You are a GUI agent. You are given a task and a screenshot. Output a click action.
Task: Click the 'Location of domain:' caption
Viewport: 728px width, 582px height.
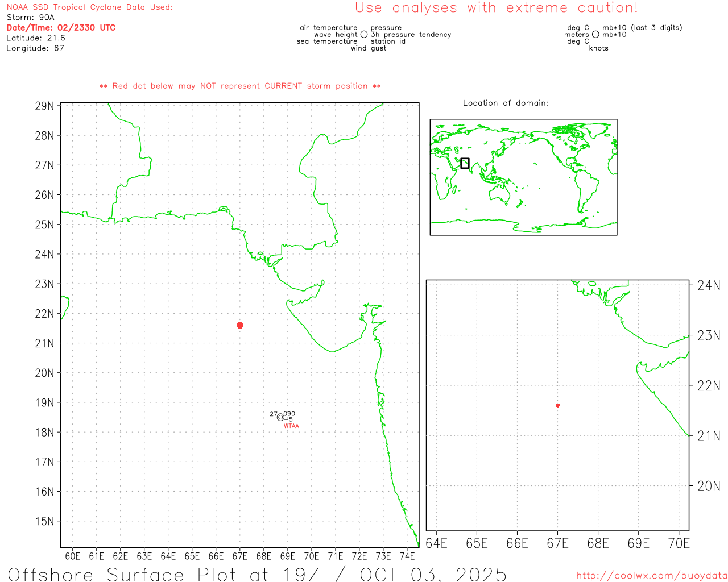coord(506,103)
